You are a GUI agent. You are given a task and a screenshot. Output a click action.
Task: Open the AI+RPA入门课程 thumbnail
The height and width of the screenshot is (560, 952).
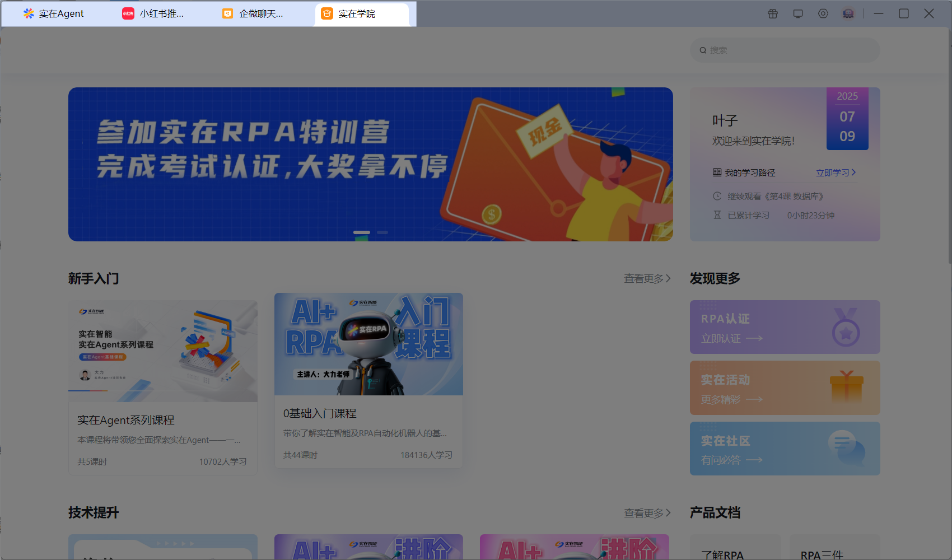tap(368, 344)
